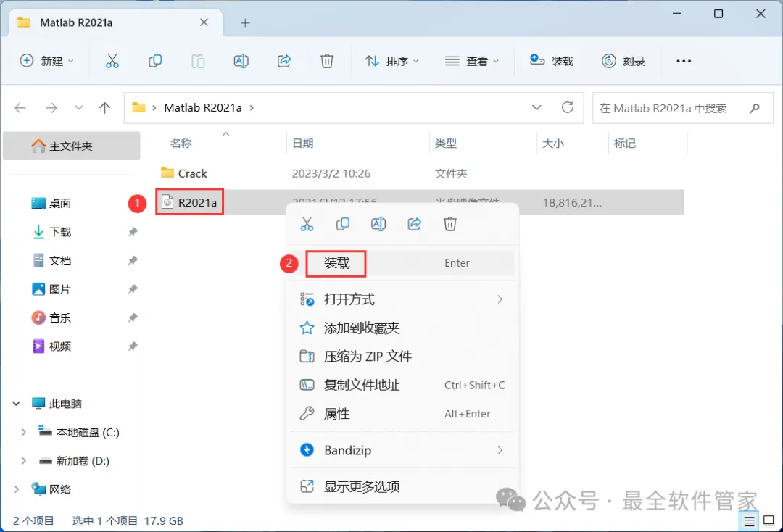Click the Share icon in the context menu
This screenshot has height=532, width=783.
[x=415, y=224]
